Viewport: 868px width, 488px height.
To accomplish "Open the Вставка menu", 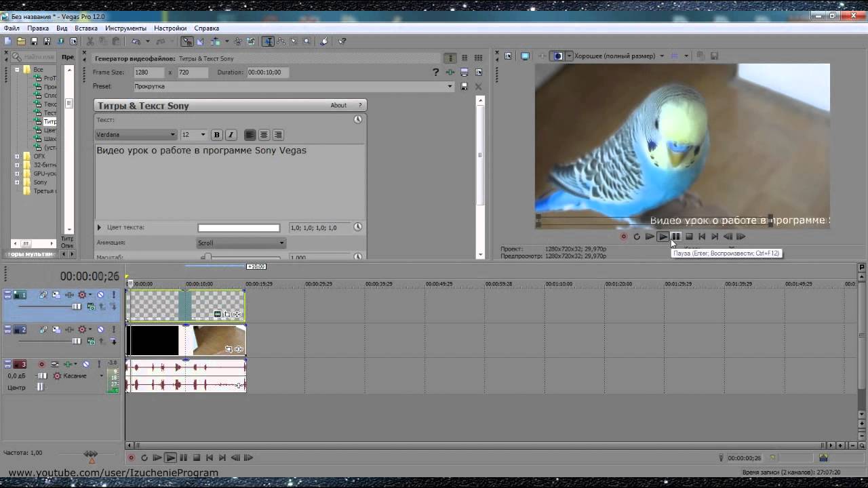I will point(86,28).
